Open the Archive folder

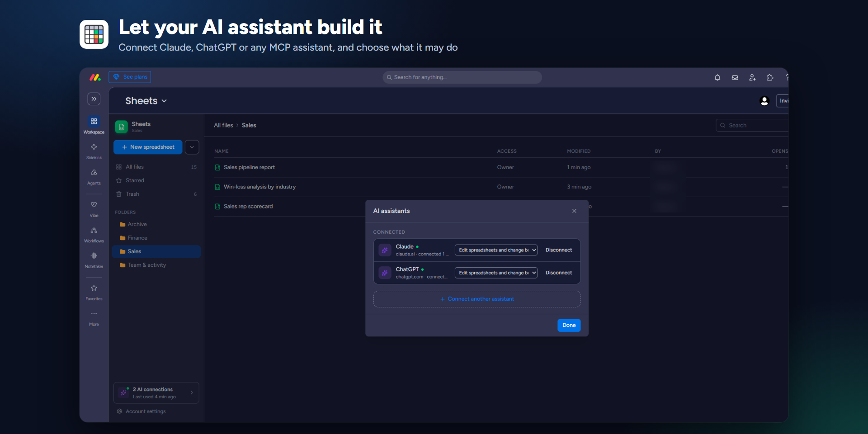[x=156, y=224]
